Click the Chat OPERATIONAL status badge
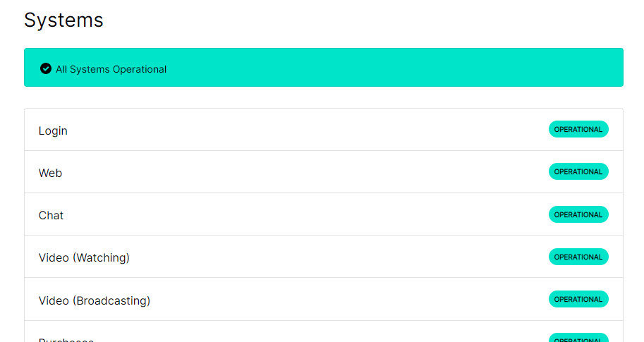The image size is (644, 342). pos(578,214)
